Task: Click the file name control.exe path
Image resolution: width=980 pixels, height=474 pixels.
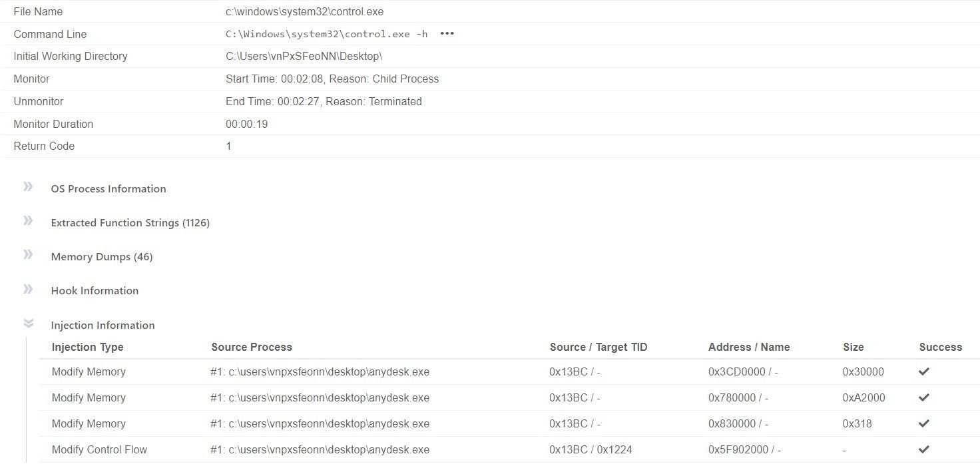Action: [x=304, y=11]
